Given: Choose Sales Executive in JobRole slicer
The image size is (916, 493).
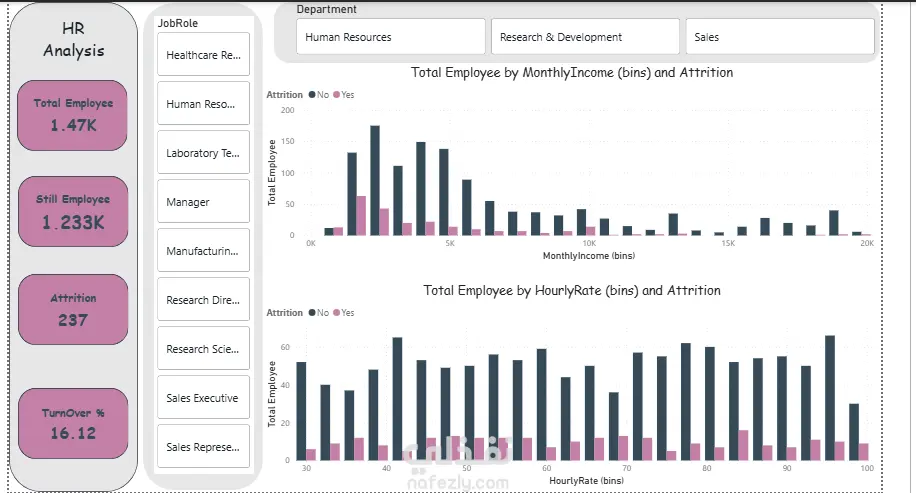Looking at the screenshot, I should [x=203, y=398].
